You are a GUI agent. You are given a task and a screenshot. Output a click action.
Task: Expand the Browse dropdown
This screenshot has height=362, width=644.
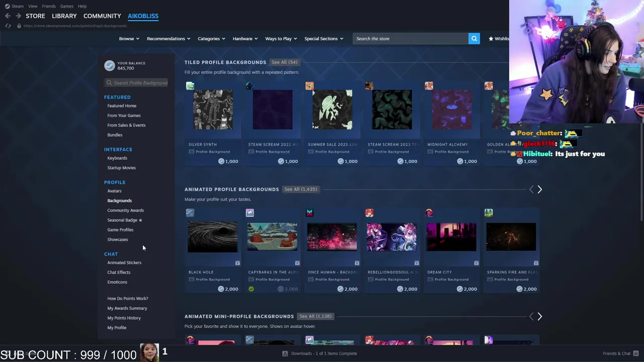point(130,39)
